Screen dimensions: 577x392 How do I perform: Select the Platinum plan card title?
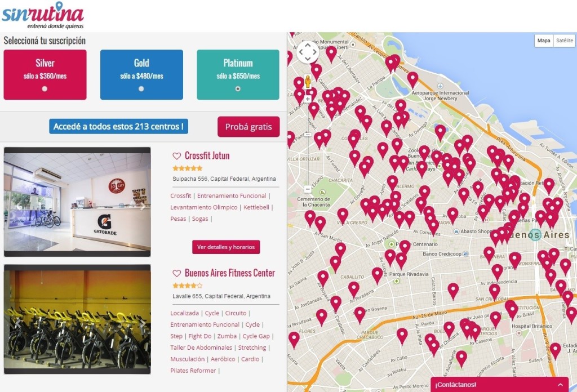click(x=238, y=63)
